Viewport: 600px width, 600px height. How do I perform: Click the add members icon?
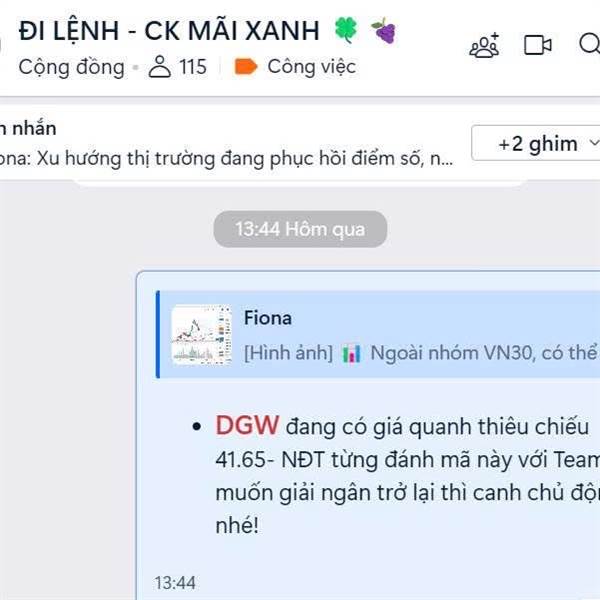click(484, 45)
